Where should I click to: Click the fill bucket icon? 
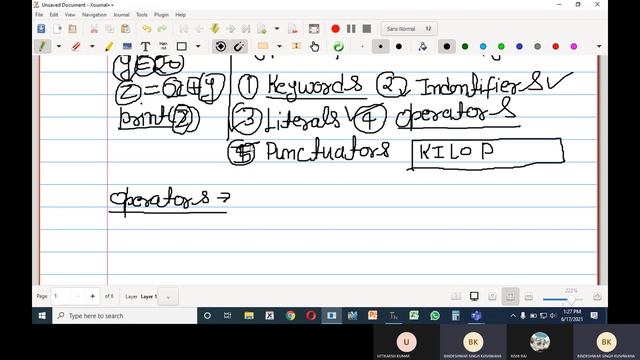423,47
